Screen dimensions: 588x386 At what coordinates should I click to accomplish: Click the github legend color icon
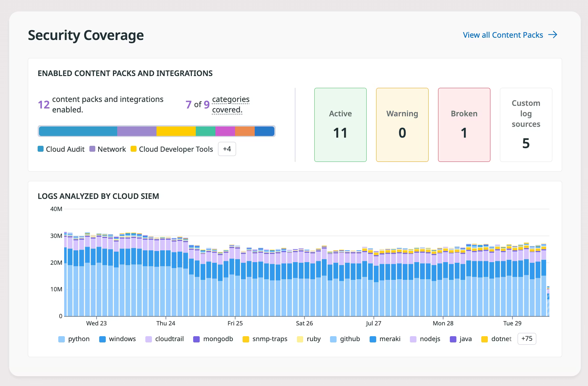[x=333, y=339]
